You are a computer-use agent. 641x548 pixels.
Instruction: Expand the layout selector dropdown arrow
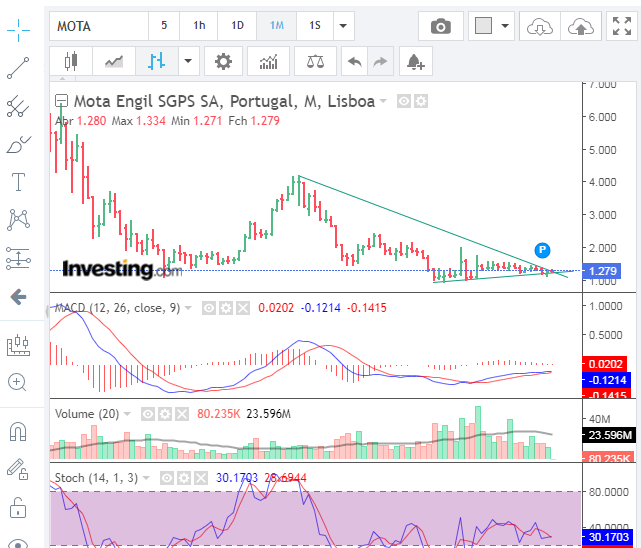pos(505,26)
